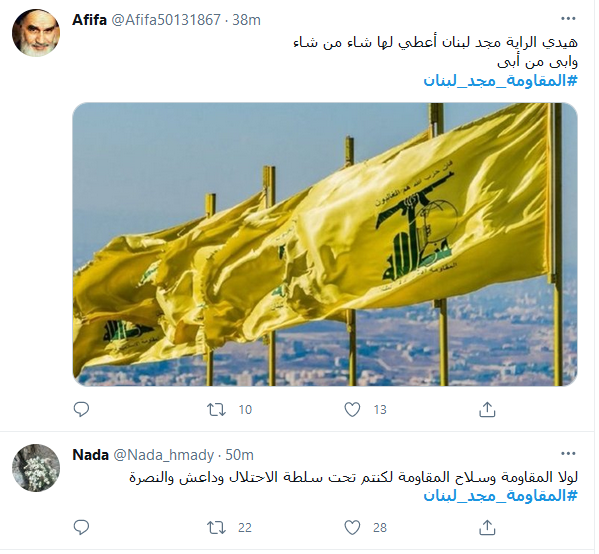
Task: Open the yellow flags image
Action: 325,244
